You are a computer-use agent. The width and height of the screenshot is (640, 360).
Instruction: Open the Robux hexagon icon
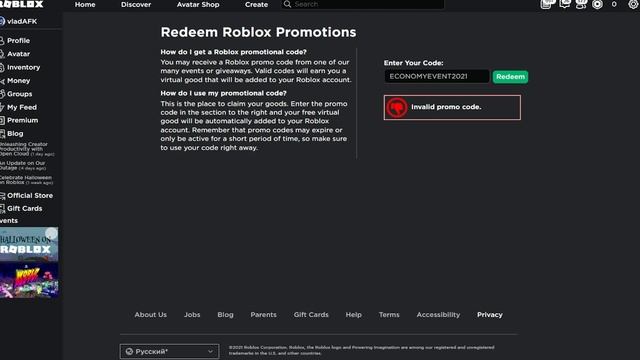[597, 4]
